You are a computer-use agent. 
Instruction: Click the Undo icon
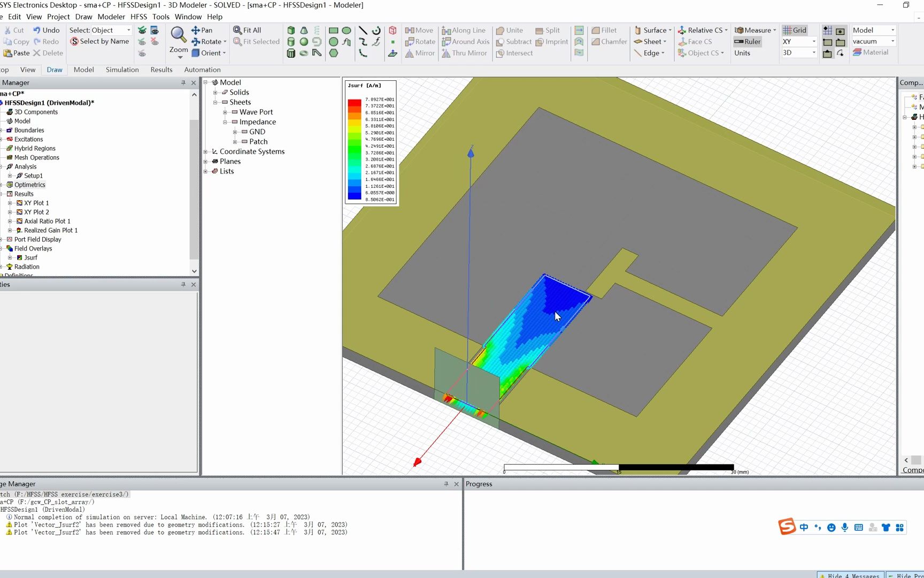46,31
